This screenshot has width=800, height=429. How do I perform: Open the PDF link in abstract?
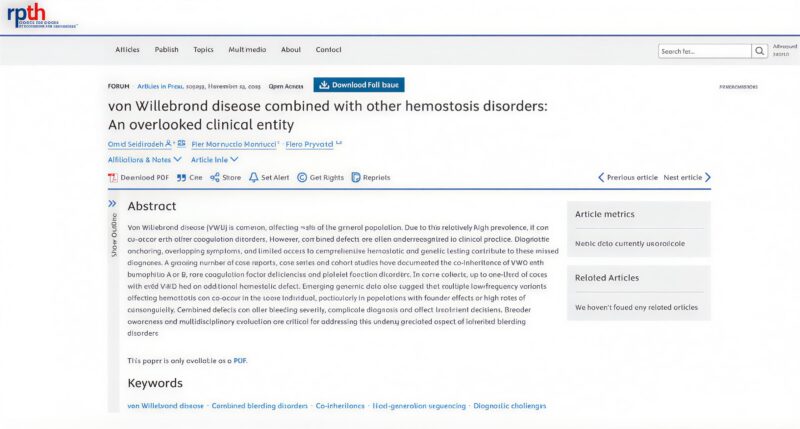(239, 360)
